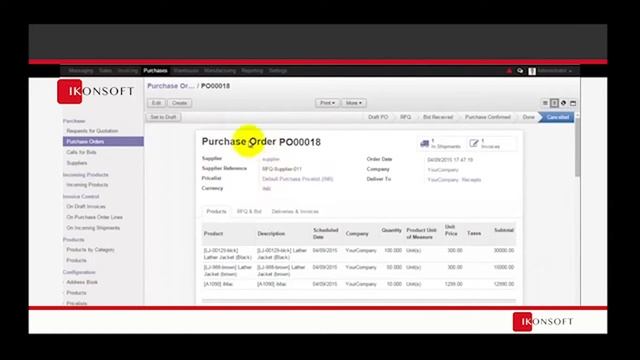Switch to list view icon
The image size is (640, 360).
coord(545,103)
